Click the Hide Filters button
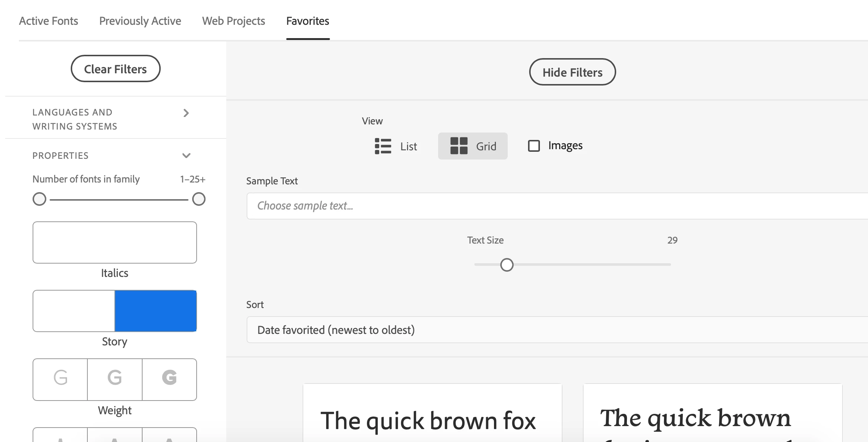The image size is (868, 442). (x=572, y=72)
